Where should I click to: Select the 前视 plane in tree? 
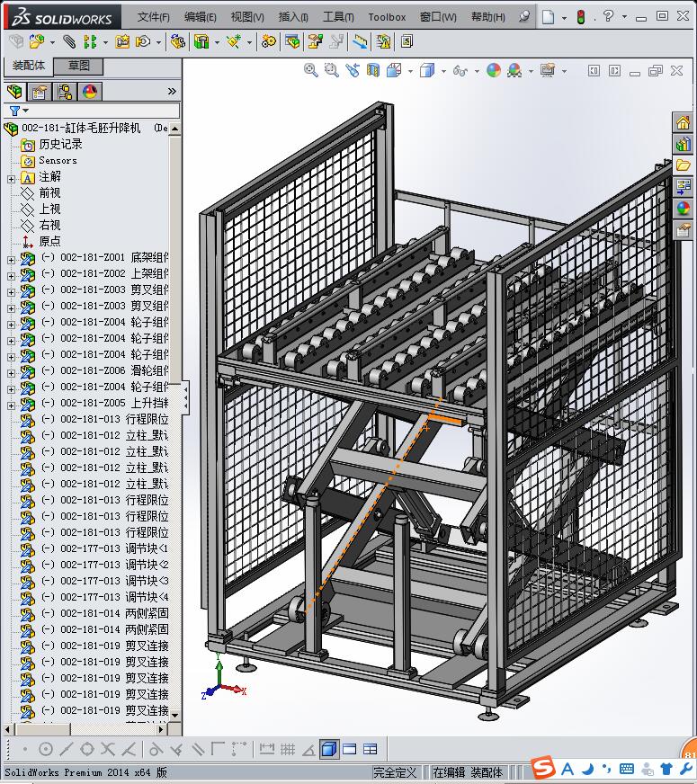tap(49, 193)
